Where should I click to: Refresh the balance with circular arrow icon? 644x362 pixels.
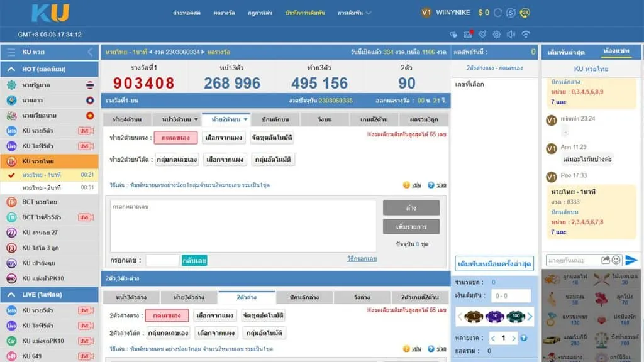pos(498,13)
